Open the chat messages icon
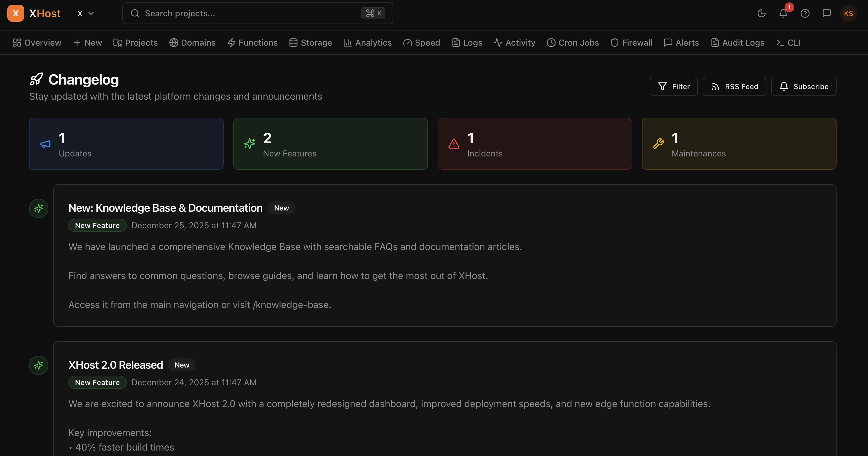 pyautogui.click(x=827, y=14)
